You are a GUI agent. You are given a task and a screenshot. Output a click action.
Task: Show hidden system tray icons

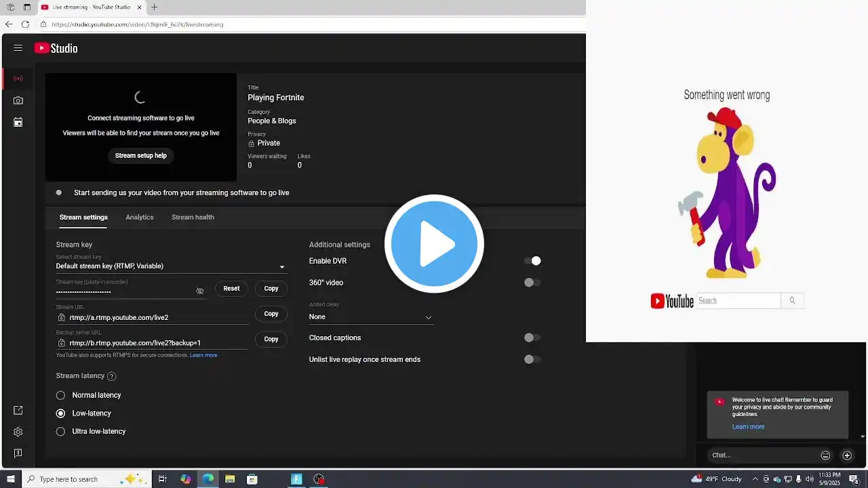[754, 479]
